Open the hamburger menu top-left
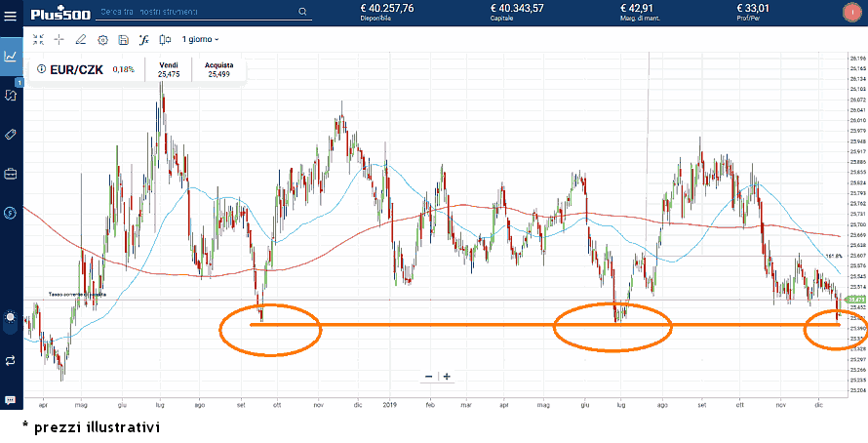 coord(11,13)
